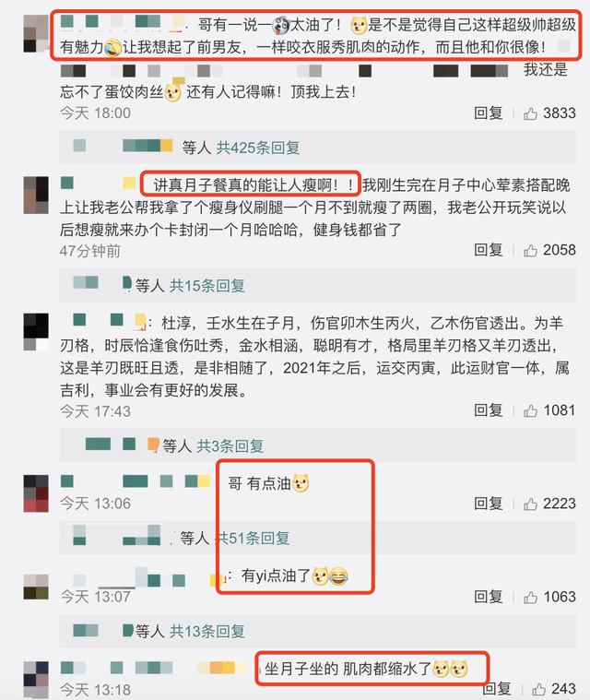The width and height of the screenshot is (590, 700).
Task: Open avatar of the 杜淳 fortune commenter
Action: [36, 332]
